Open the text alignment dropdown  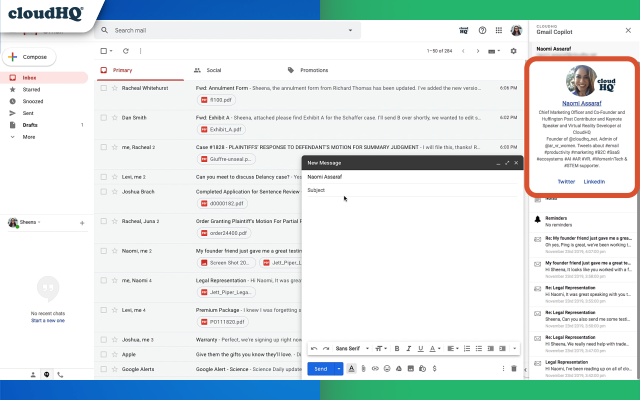pos(453,349)
